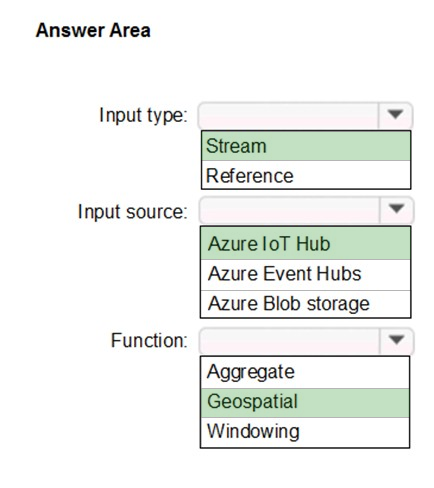Choose Azure Event Hubs option
Image resolution: width=434 pixels, height=488 pixels.
point(305,274)
